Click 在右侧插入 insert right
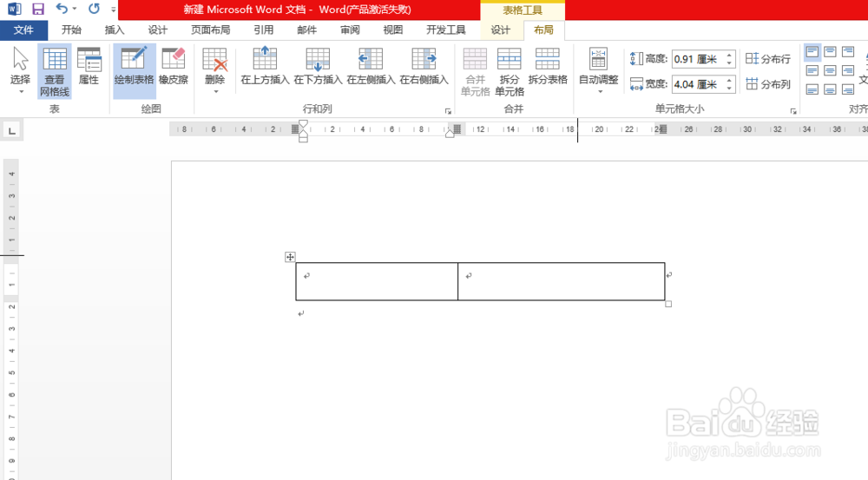Viewport: 868px width, 480px height. tap(424, 67)
